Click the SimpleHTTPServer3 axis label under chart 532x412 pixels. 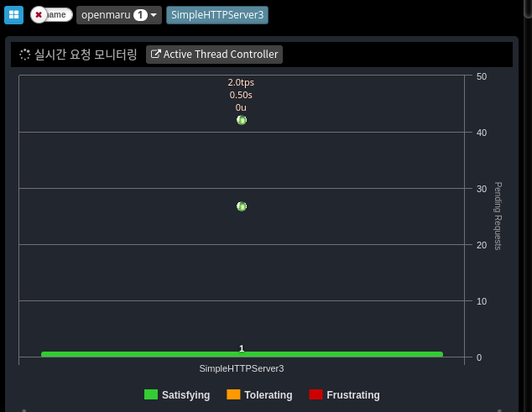click(x=242, y=369)
